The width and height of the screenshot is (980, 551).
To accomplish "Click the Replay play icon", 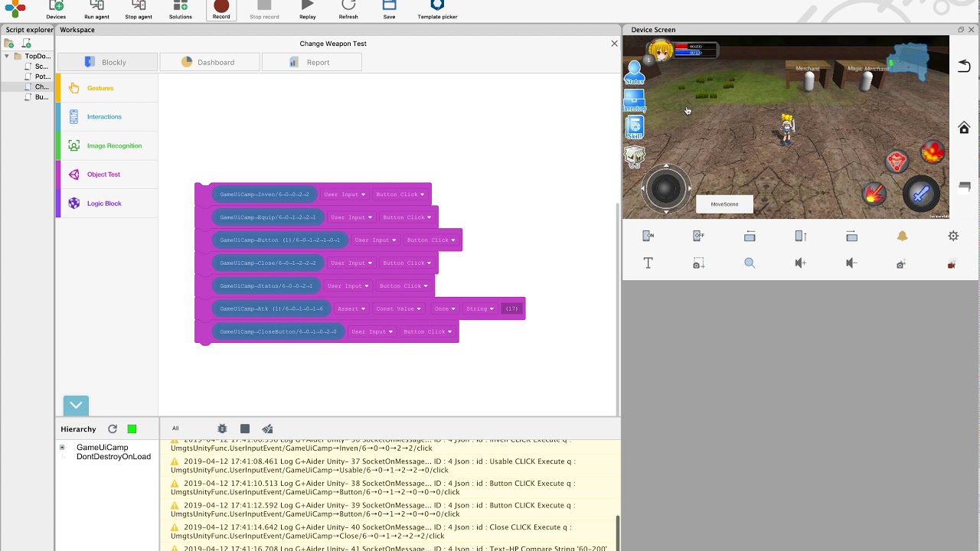I will pos(307,6).
